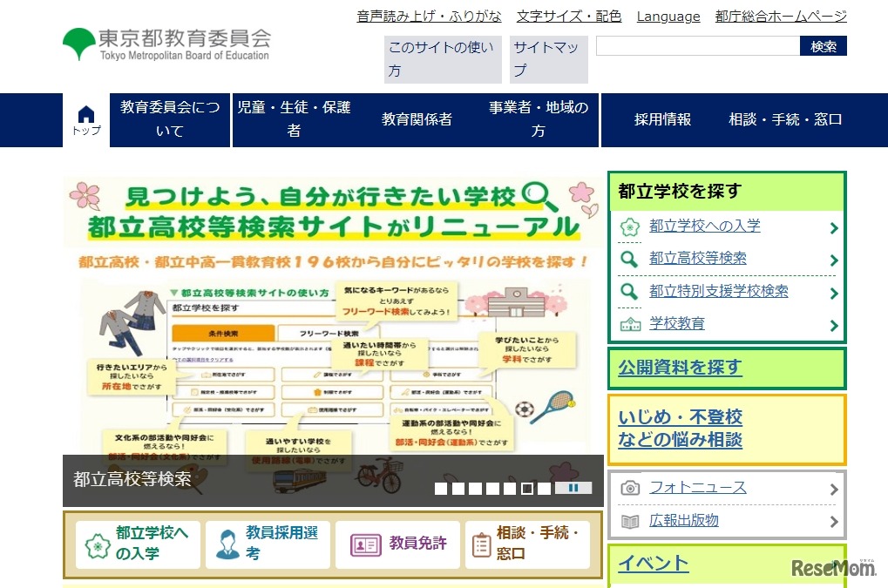The image size is (888, 588).
Task: Open the イベント link
Action: [x=653, y=564]
